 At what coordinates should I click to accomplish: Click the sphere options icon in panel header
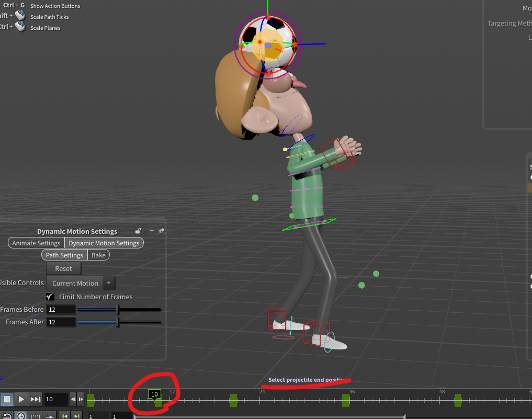point(162,231)
